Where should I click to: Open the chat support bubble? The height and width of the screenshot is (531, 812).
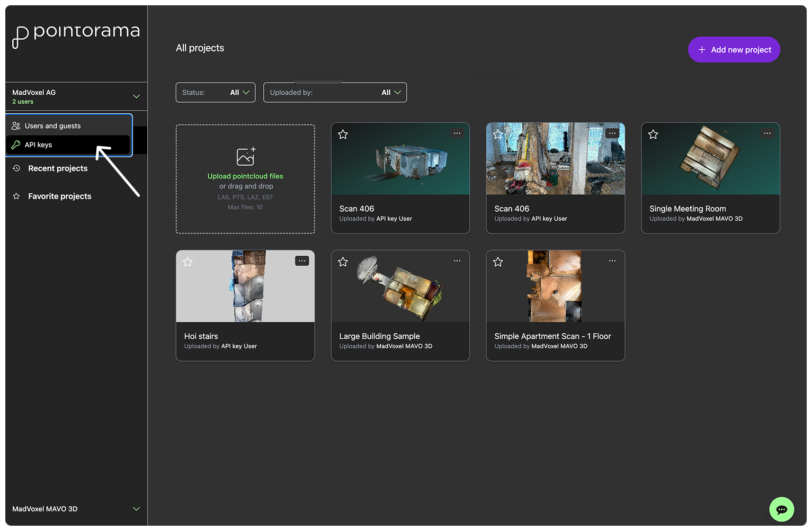pyautogui.click(x=781, y=509)
